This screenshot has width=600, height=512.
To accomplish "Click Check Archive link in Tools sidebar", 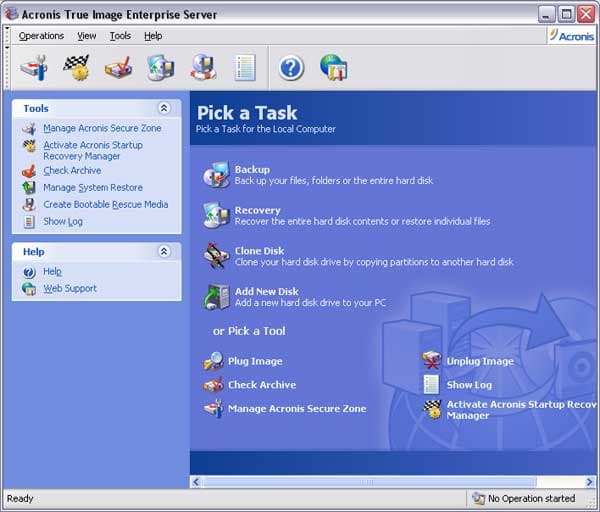I will (72, 171).
